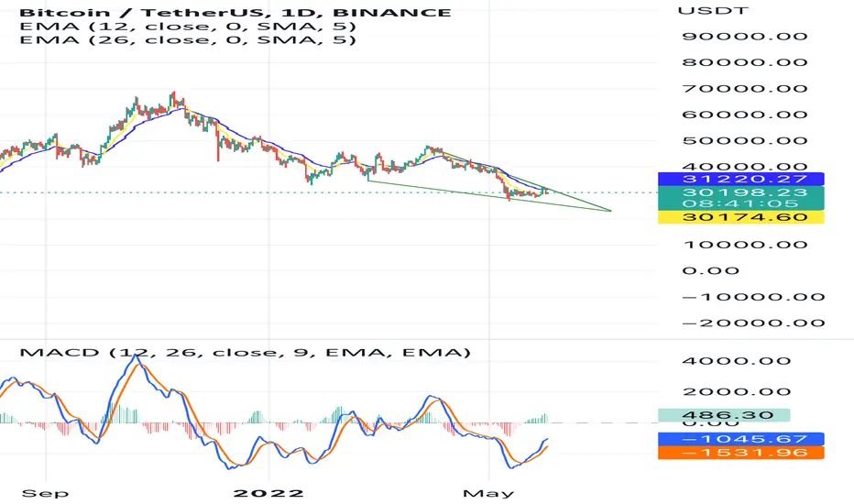The width and height of the screenshot is (854, 504).
Task: Click the −10000.00 price axis label
Action: pyautogui.click(x=753, y=297)
